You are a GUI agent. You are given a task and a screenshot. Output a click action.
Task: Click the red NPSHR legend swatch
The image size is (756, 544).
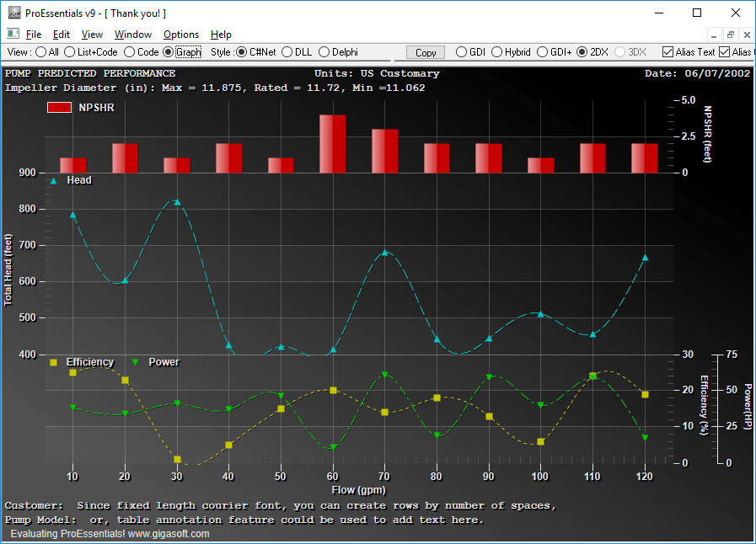59,108
